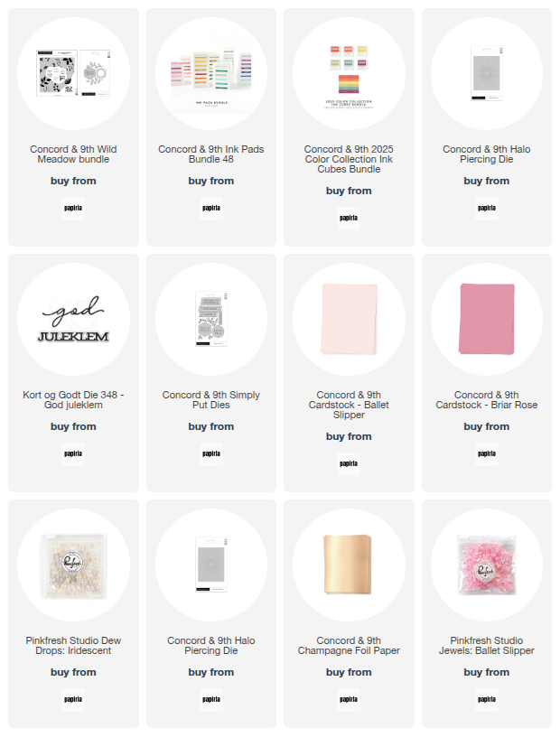Open 2025 Color Collection Ink Cubes Bundle title
The height and width of the screenshot is (747, 560).
pos(349,159)
